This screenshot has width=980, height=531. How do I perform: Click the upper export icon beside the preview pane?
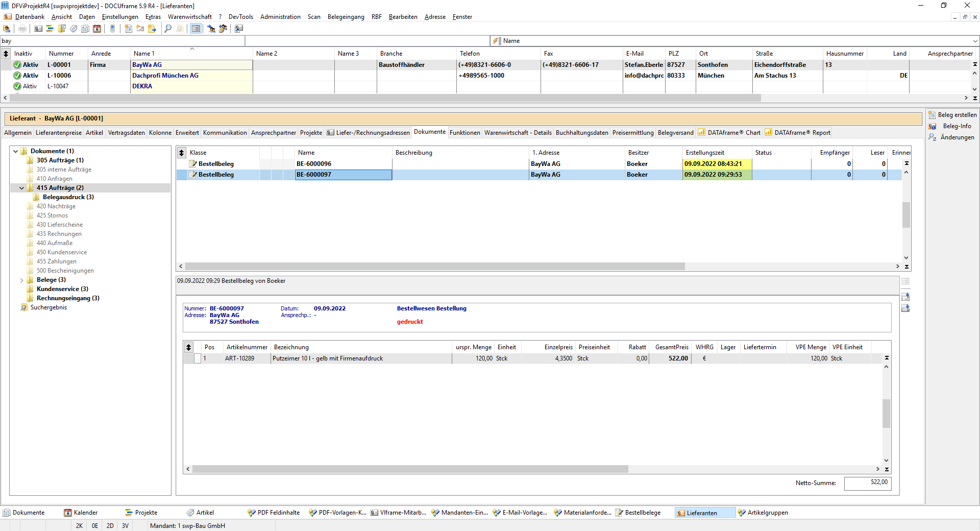coord(905,297)
